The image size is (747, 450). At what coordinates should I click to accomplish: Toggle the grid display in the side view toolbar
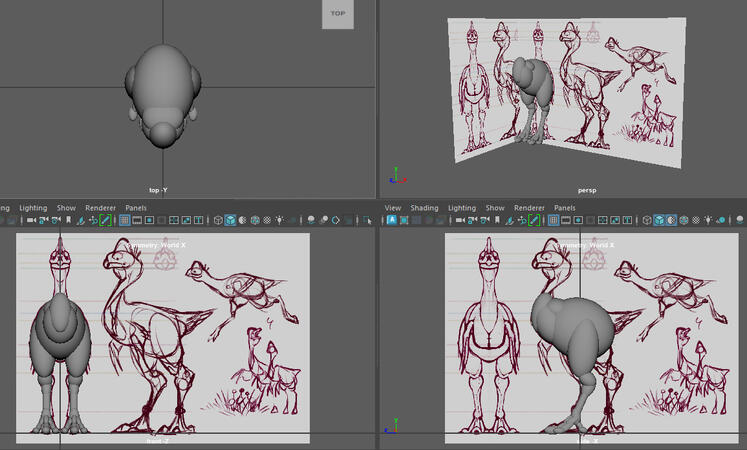(552, 220)
